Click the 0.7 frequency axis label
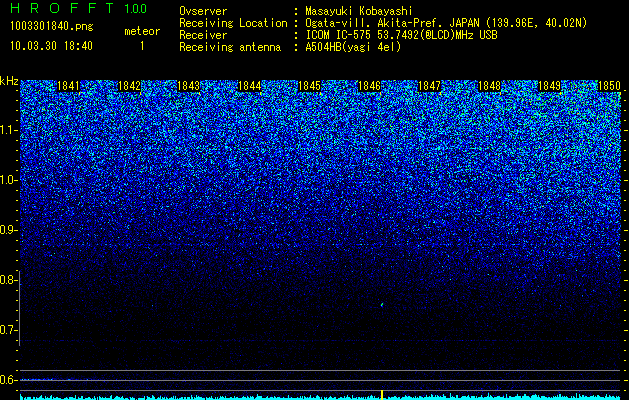The height and width of the screenshot is (400, 629). click(8, 330)
